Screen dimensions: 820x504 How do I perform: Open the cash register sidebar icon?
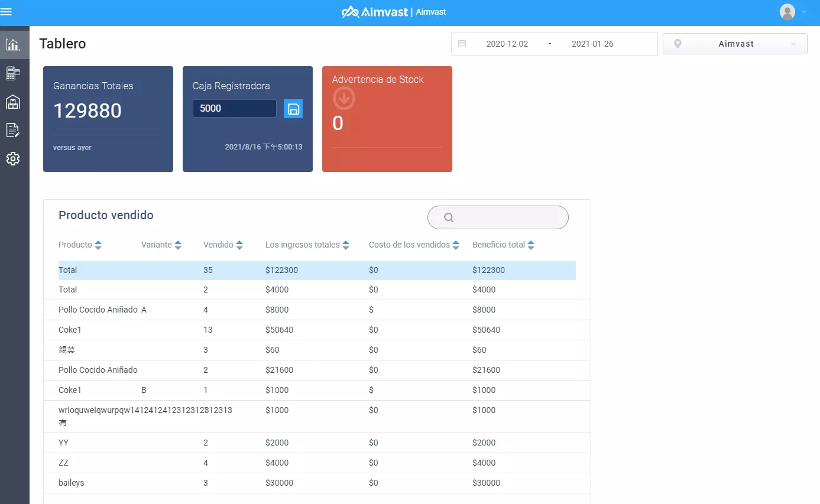[13, 73]
